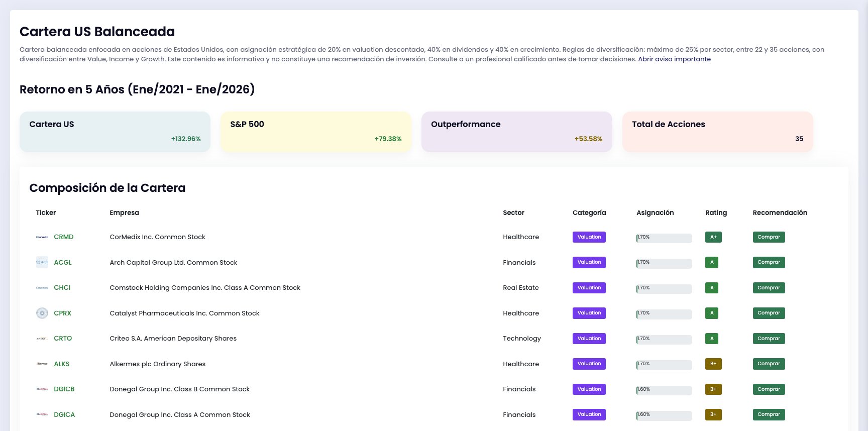Screen dimensions: 868x431
Task: Click the Comprar badge for CRMD
Action: tap(769, 237)
